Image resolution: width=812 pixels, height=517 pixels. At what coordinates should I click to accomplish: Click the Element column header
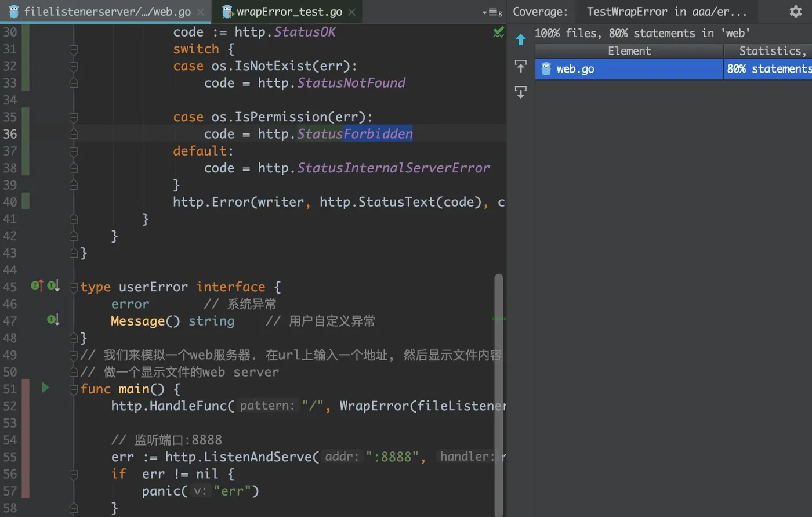(629, 51)
